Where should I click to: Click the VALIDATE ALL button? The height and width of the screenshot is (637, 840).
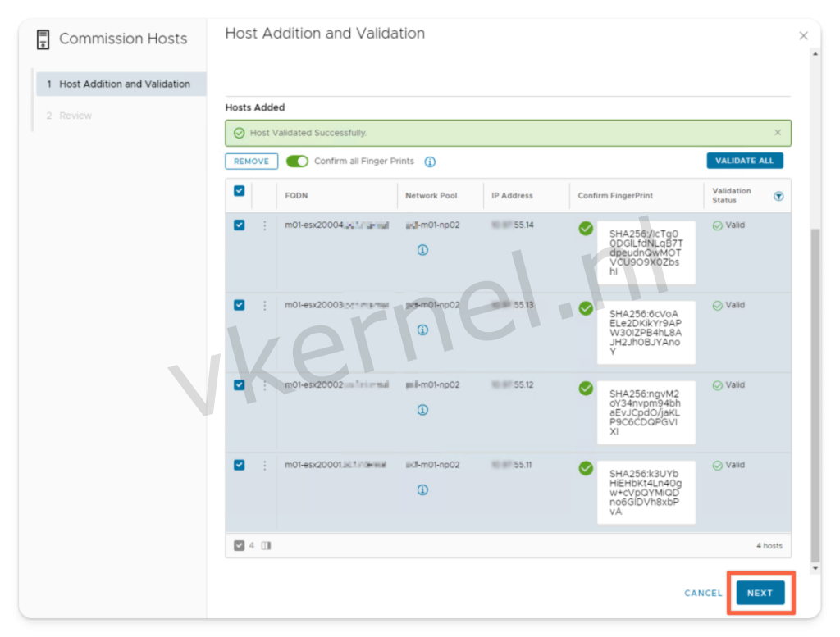coord(744,161)
